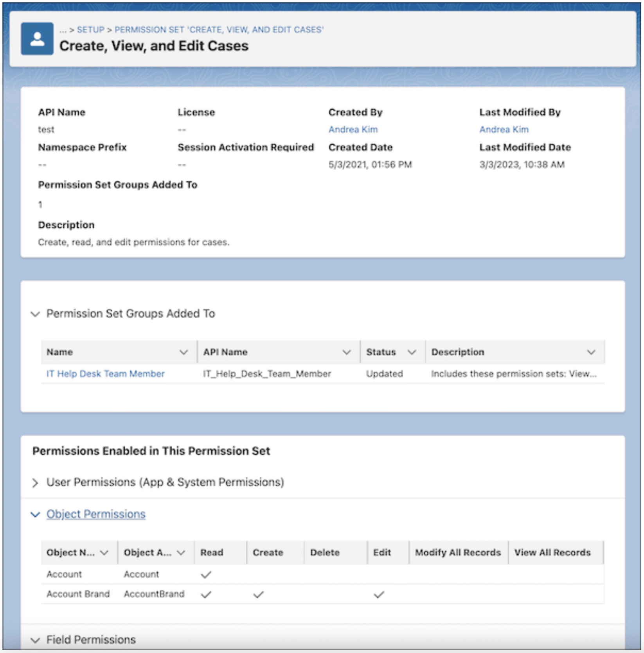Viewport: 644px width, 653px height.
Task: Click the Permission Set breadcrumb item
Action: pyautogui.click(x=219, y=30)
